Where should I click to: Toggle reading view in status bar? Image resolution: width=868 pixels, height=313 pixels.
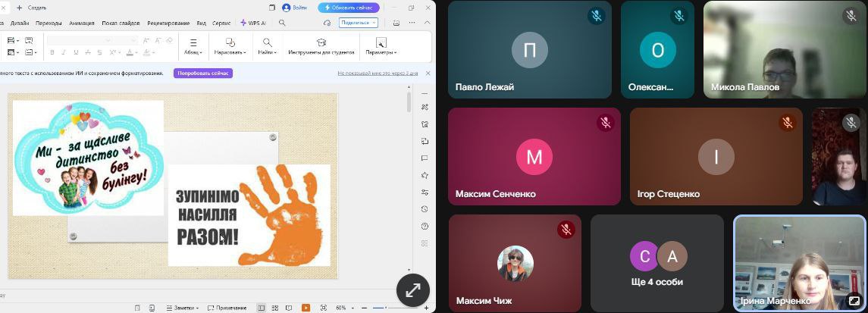pyautogui.click(x=289, y=308)
